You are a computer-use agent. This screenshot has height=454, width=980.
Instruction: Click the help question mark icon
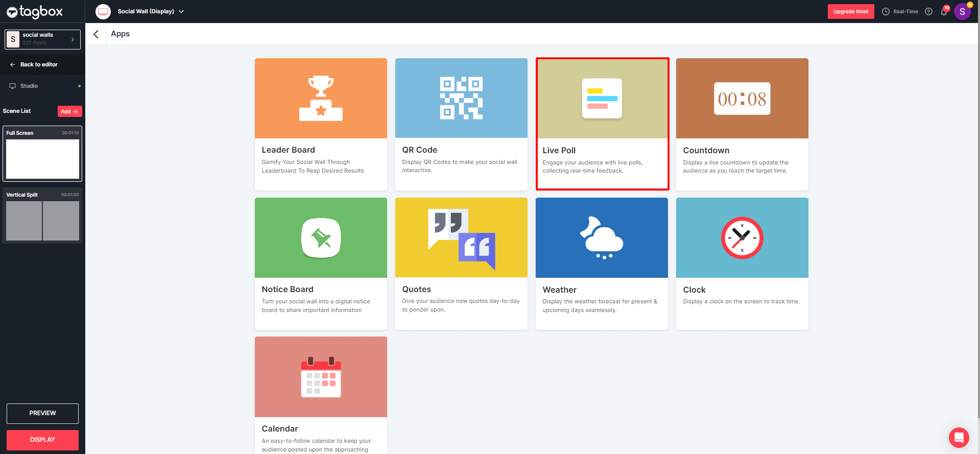coord(929,12)
